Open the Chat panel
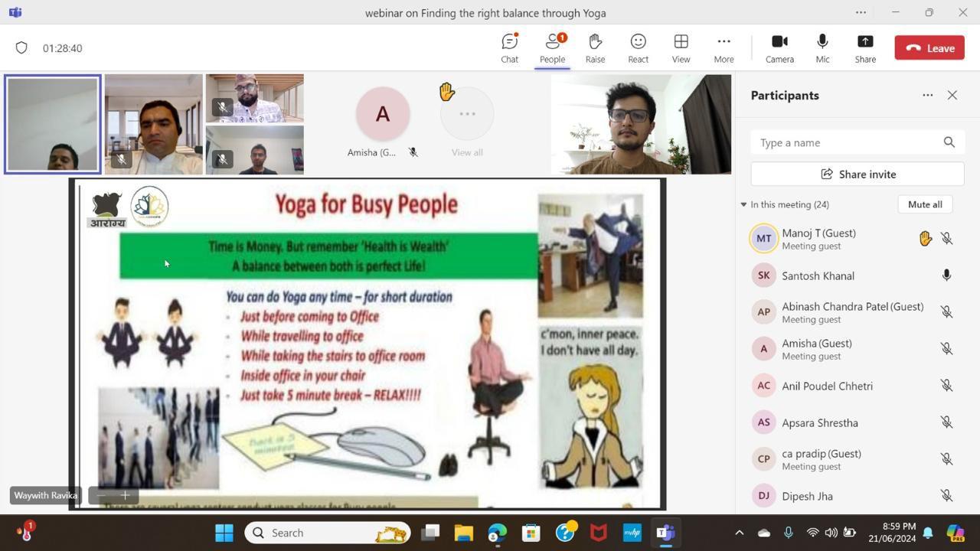The height and width of the screenshot is (551, 980). pyautogui.click(x=509, y=48)
